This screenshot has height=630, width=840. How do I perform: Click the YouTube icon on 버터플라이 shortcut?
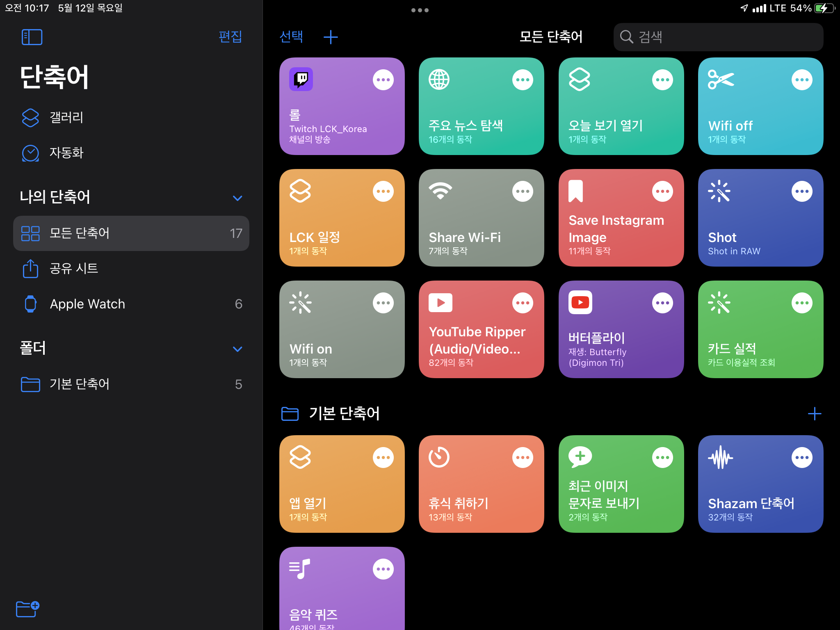click(x=580, y=302)
